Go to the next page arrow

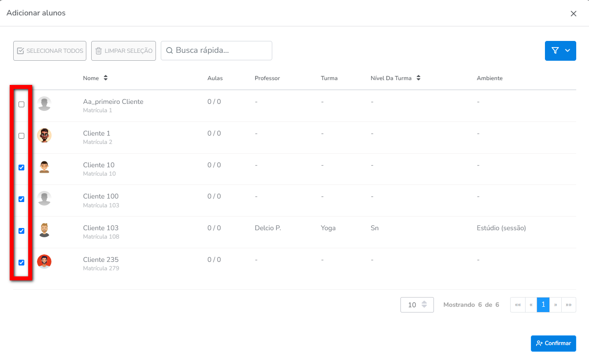(556, 305)
